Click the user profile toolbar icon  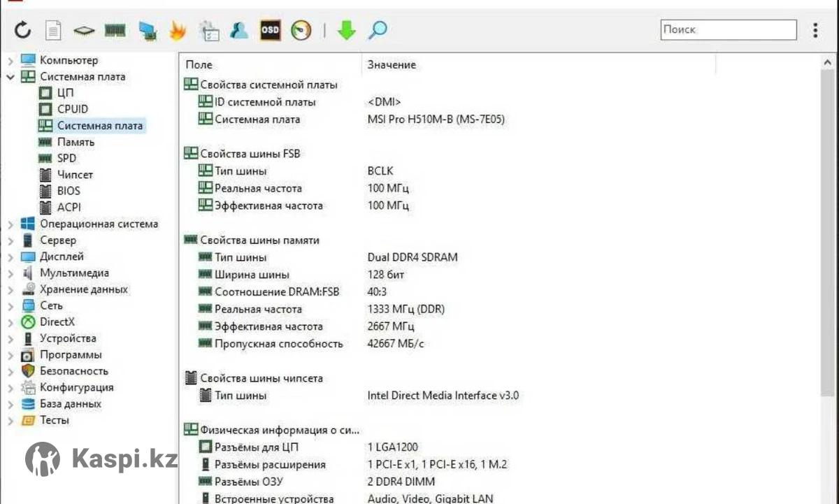click(239, 30)
